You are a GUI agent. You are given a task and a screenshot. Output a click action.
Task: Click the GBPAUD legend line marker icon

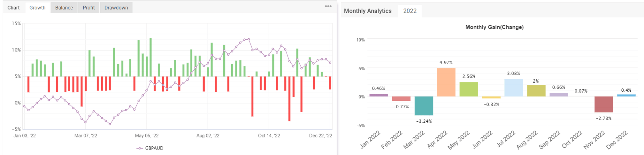coord(140,148)
